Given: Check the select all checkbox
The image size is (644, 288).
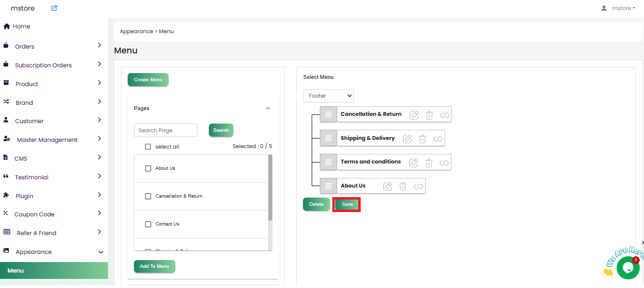Looking at the screenshot, I should tap(148, 147).
